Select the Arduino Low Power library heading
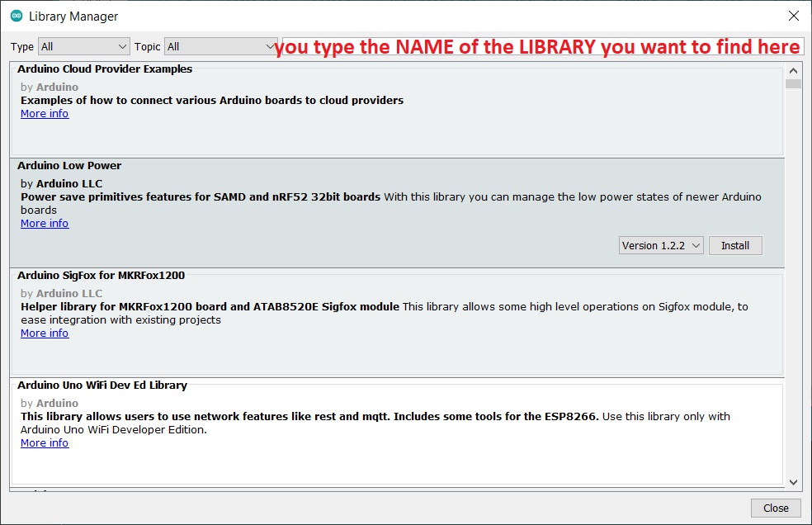Viewport: 812px width, 525px height. coord(69,166)
